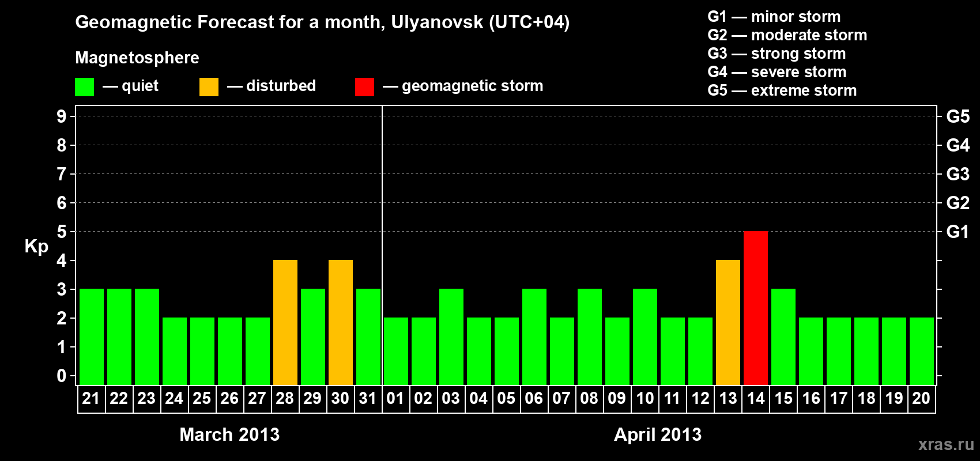Click the Kp value 9 on the left axis
The width and height of the screenshot is (980, 461).
point(62,116)
